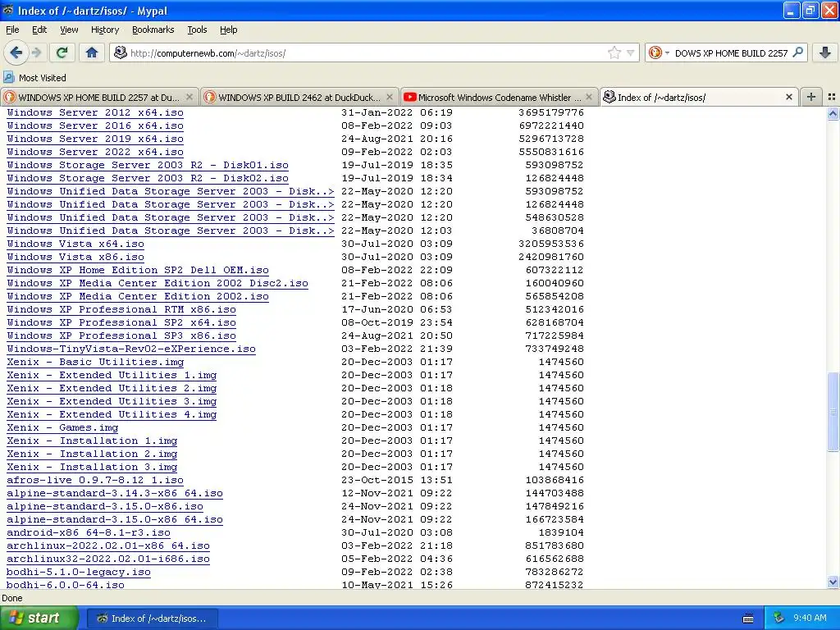Download alpine-standard-3.15.0-x86.iso
This screenshot has height=630, width=840.
pos(105,506)
